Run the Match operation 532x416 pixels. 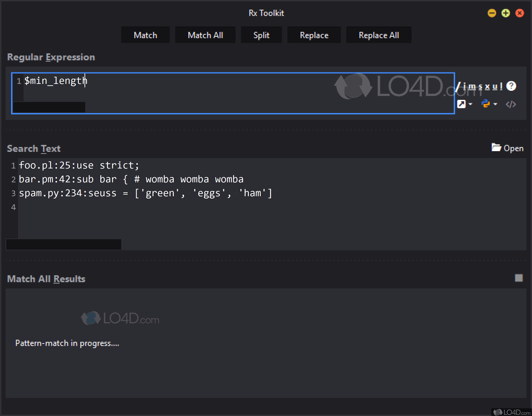[x=145, y=35]
